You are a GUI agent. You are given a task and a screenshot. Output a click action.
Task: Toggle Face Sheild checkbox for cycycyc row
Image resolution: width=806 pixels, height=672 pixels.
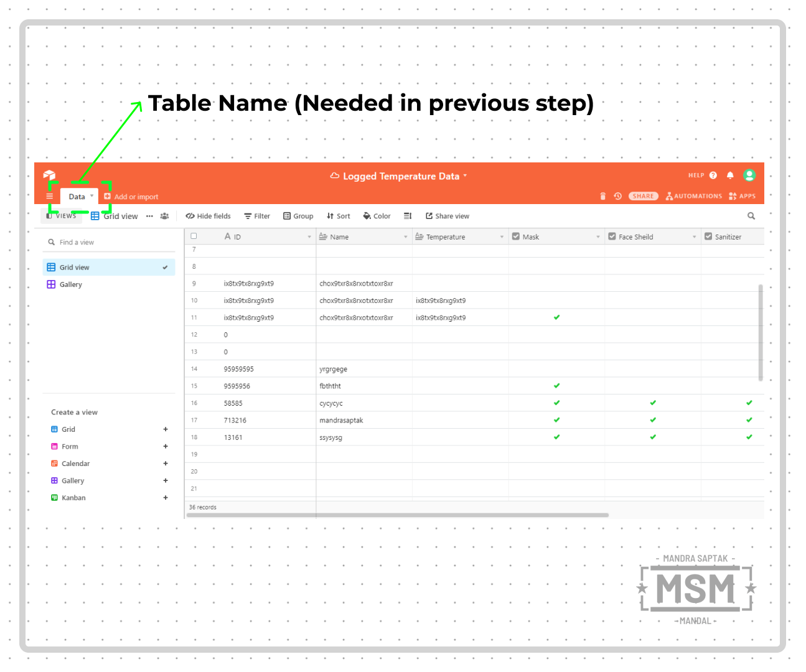(653, 403)
